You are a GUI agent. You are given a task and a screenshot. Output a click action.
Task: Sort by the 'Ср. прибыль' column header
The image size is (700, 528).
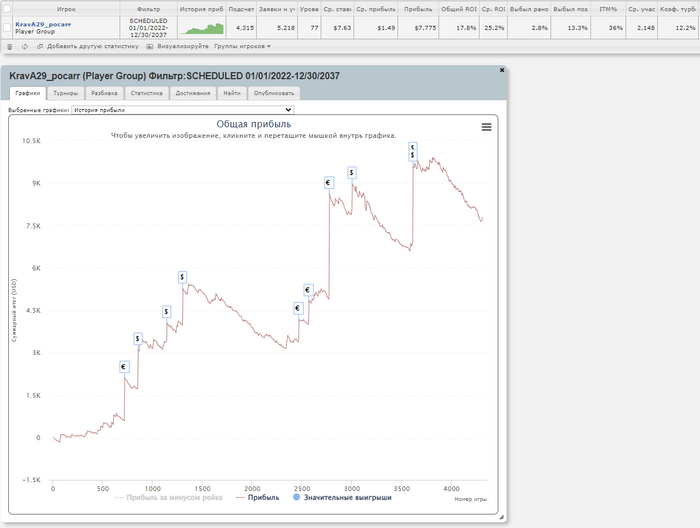pos(375,9)
